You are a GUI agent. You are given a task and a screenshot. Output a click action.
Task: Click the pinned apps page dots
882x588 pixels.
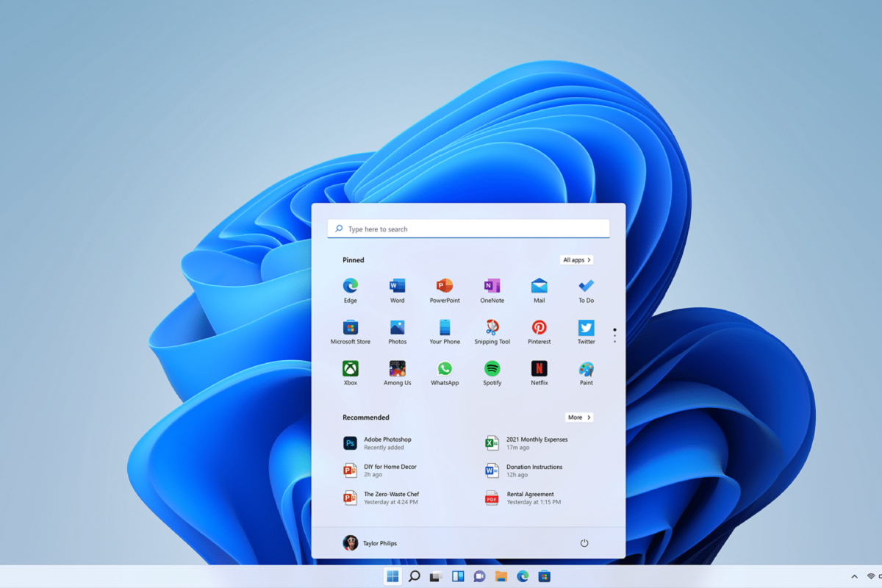point(614,336)
